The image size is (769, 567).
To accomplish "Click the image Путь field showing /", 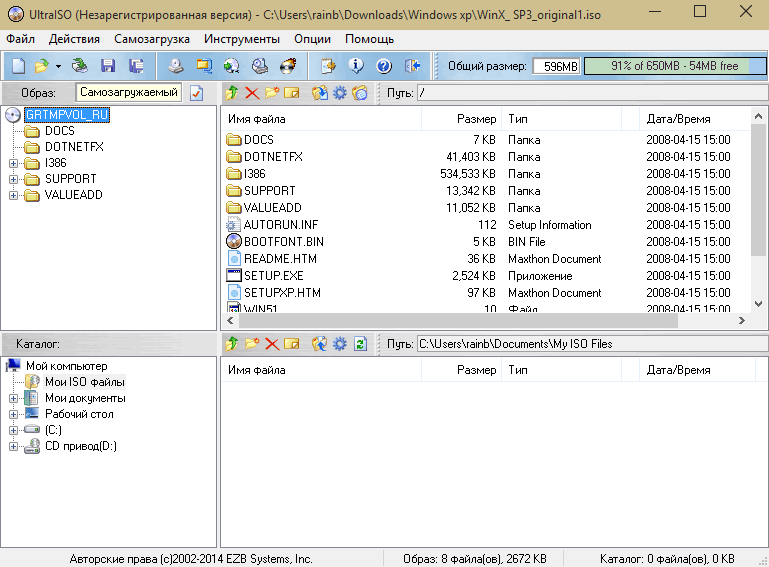I will tap(592, 93).
